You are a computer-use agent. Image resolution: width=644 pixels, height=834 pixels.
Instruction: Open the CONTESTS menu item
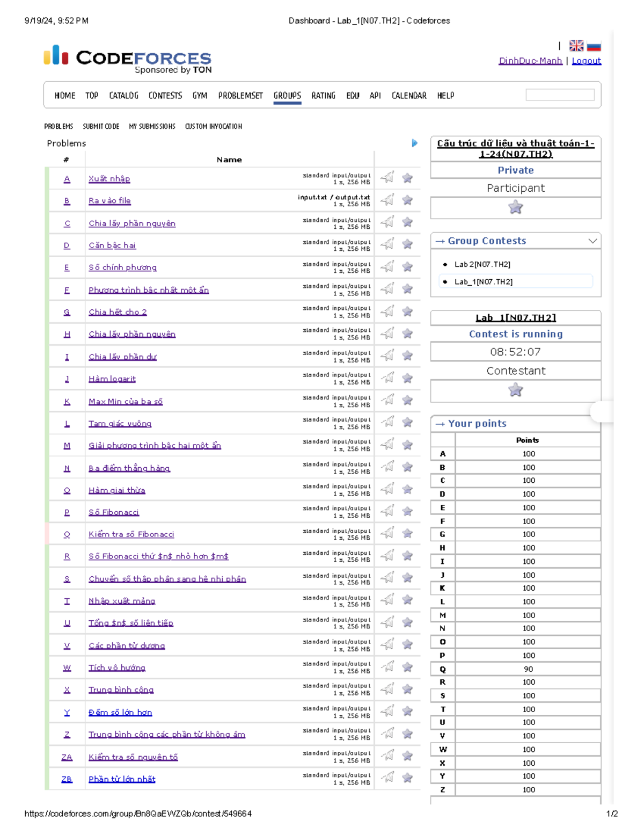click(x=165, y=96)
